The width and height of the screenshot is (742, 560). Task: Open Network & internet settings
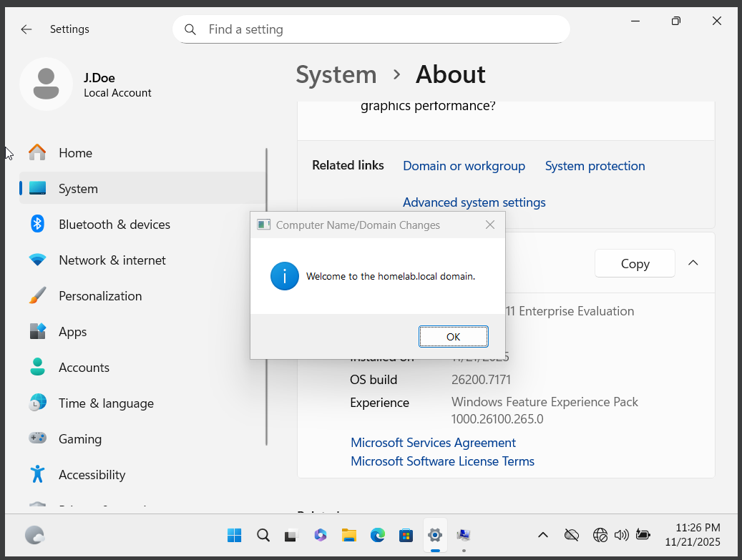click(x=112, y=260)
